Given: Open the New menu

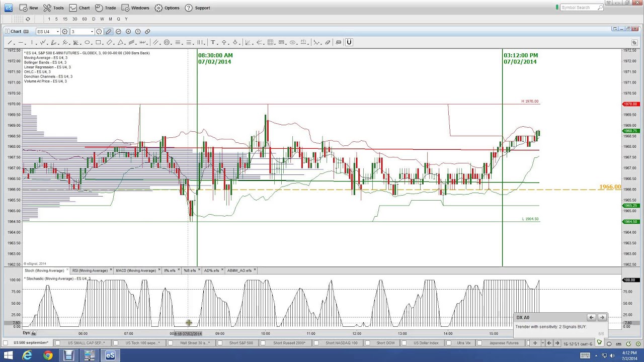Looking at the screenshot, I should pos(29,8).
